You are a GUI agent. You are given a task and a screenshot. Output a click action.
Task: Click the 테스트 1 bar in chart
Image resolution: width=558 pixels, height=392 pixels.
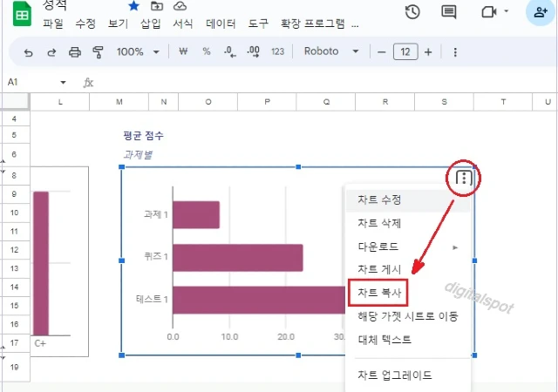(x=259, y=300)
